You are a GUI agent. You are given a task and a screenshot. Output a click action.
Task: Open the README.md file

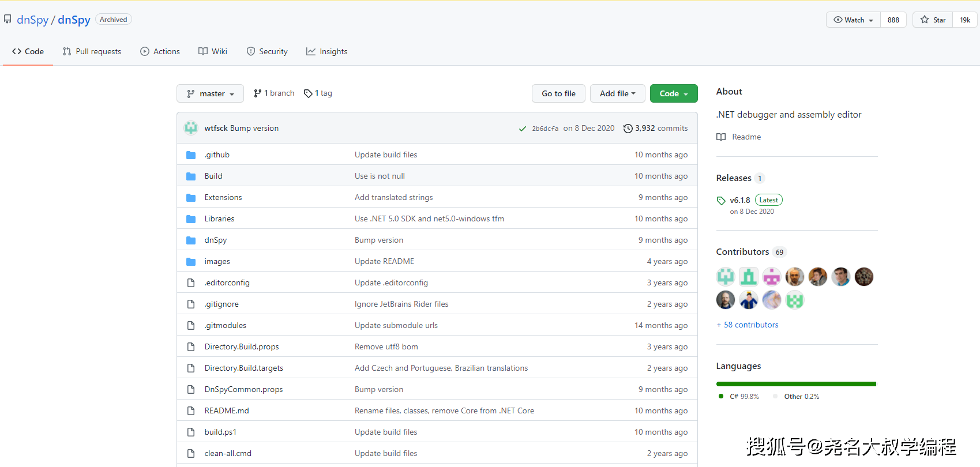pos(227,410)
